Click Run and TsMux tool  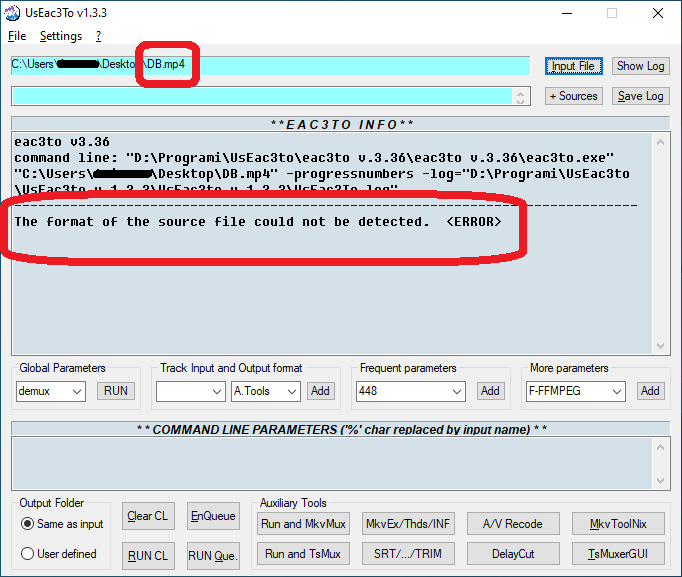(303, 554)
